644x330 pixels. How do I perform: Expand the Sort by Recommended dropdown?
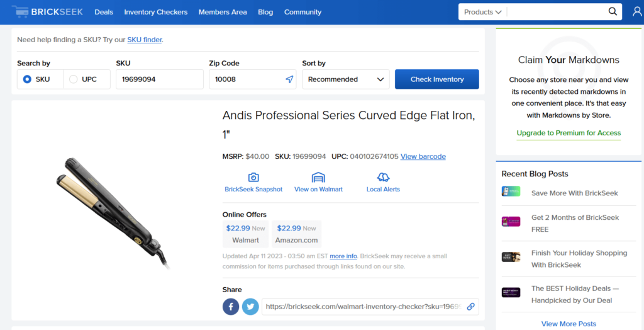pyautogui.click(x=345, y=79)
